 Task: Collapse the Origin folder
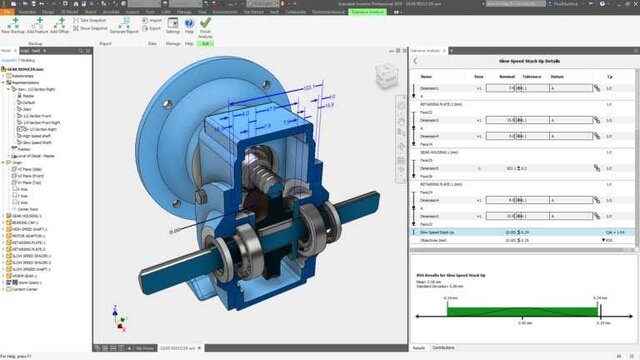(3, 162)
